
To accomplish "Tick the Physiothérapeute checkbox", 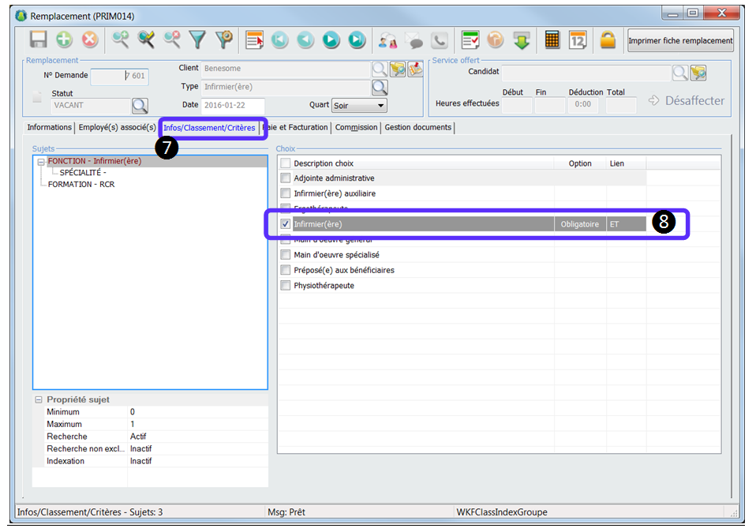I will pos(286,285).
